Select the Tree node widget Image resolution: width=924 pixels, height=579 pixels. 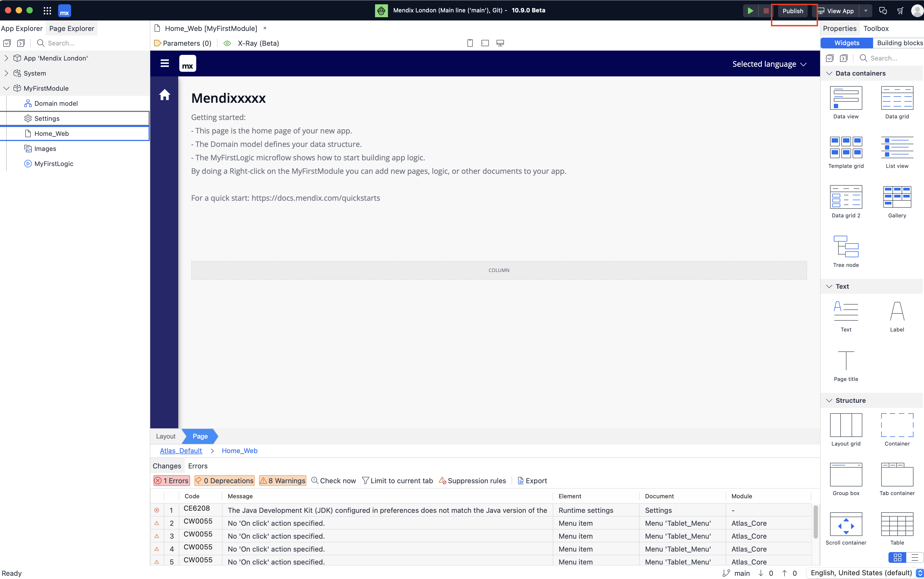pyautogui.click(x=846, y=251)
